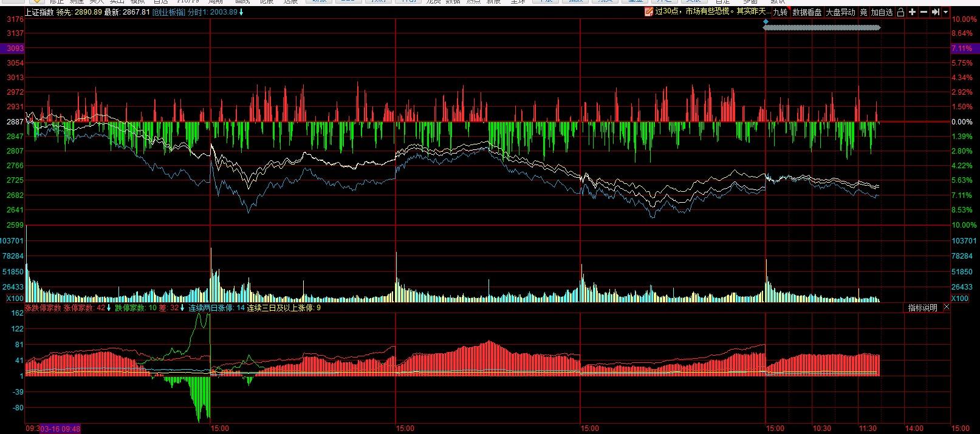Click the 竞 auction button
This screenshot has height=434, width=980.
click(863, 12)
